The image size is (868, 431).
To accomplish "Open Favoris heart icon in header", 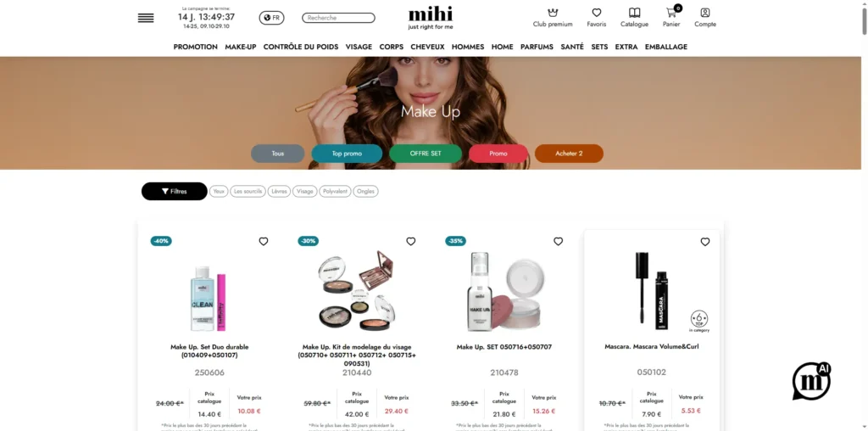I will 596,13.
